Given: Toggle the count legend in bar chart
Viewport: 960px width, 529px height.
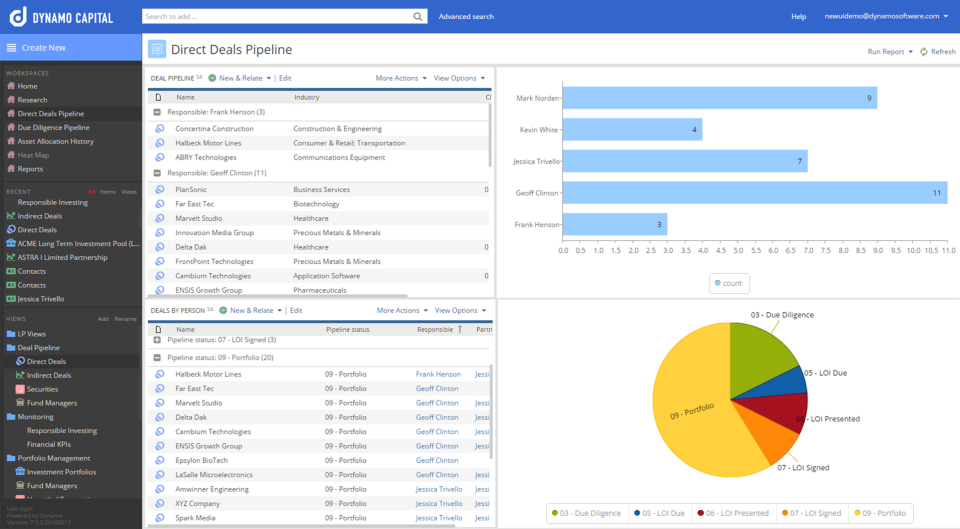Looking at the screenshot, I should 729,283.
